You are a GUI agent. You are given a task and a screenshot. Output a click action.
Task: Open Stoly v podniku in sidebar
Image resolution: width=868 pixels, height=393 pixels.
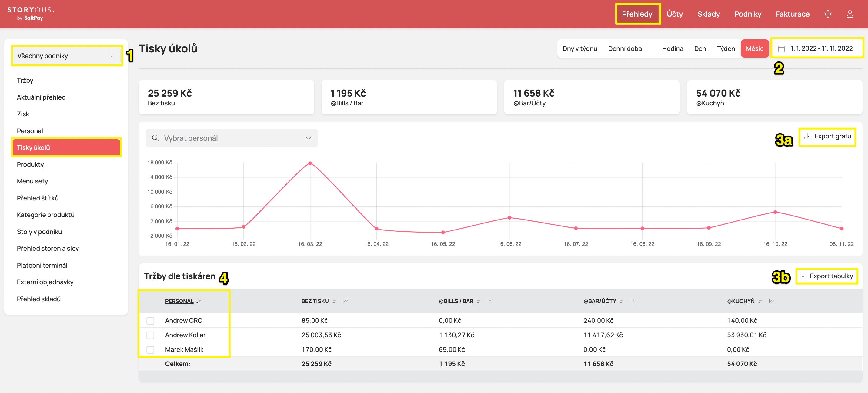tap(39, 232)
